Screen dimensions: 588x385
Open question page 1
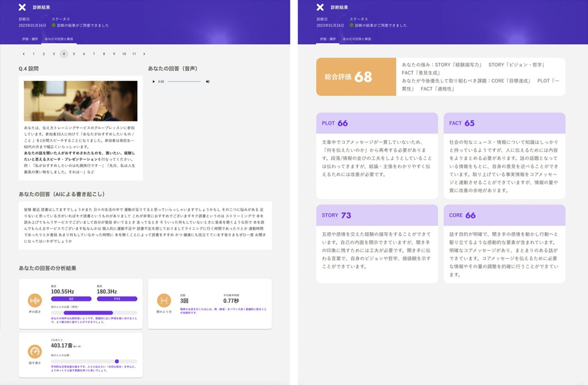(x=34, y=54)
